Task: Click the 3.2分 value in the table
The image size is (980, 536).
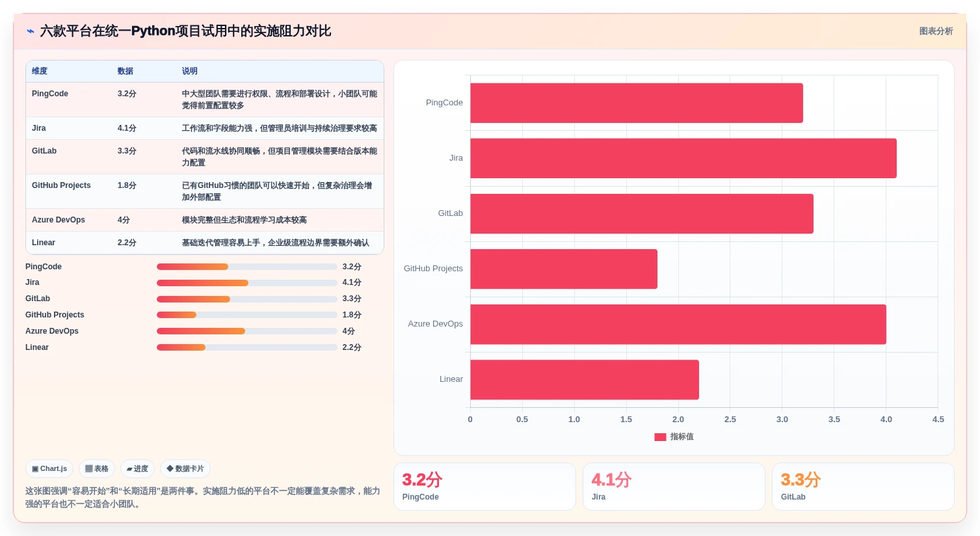Action: coord(127,94)
